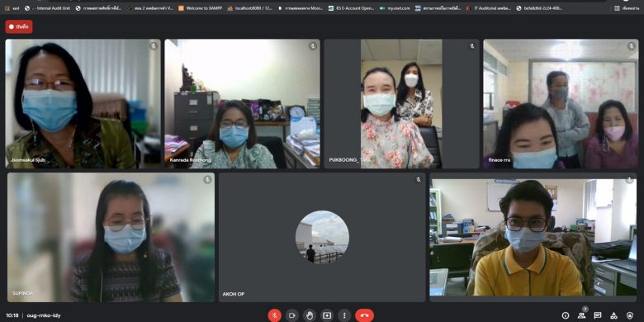Click muted mic icon on AKOH OP tile

pyautogui.click(x=419, y=179)
